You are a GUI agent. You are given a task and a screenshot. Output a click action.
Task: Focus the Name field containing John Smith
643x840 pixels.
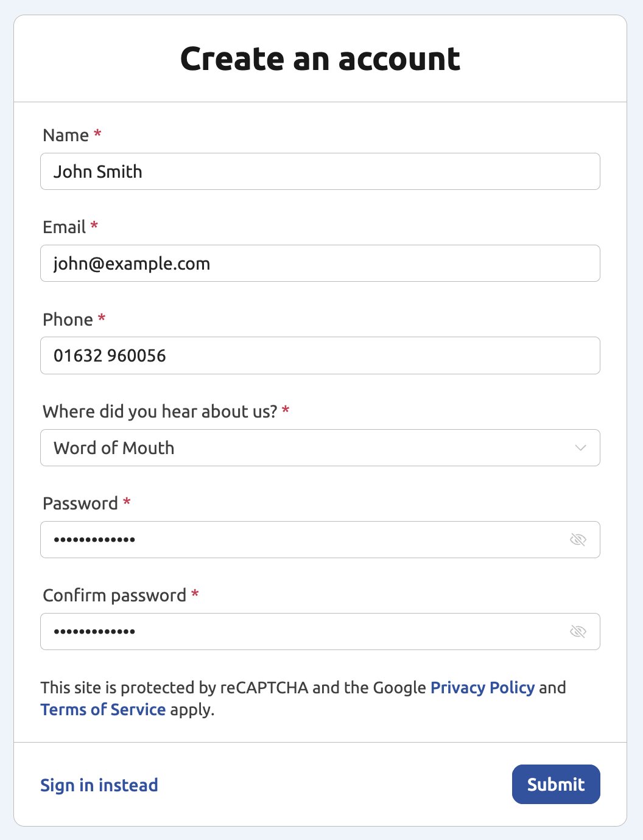320,172
